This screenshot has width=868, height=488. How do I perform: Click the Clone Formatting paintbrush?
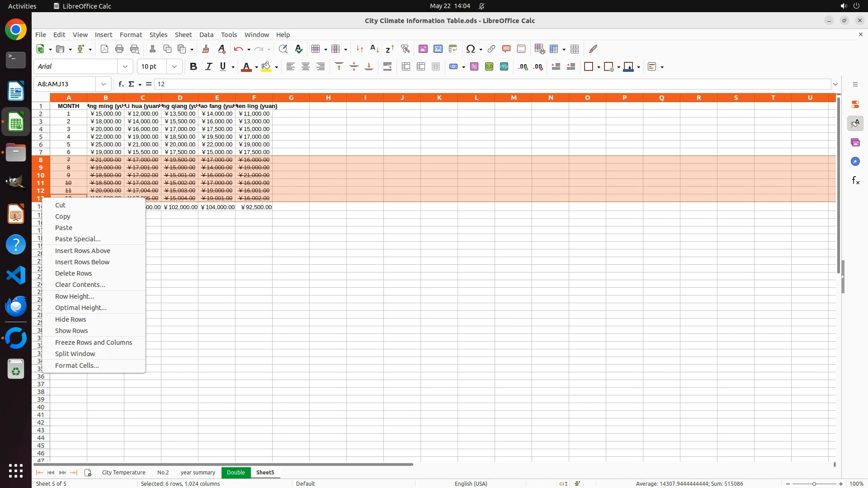click(x=206, y=49)
